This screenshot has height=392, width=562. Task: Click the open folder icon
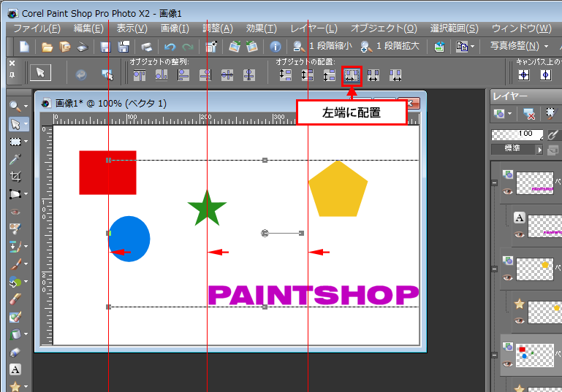[x=47, y=47]
